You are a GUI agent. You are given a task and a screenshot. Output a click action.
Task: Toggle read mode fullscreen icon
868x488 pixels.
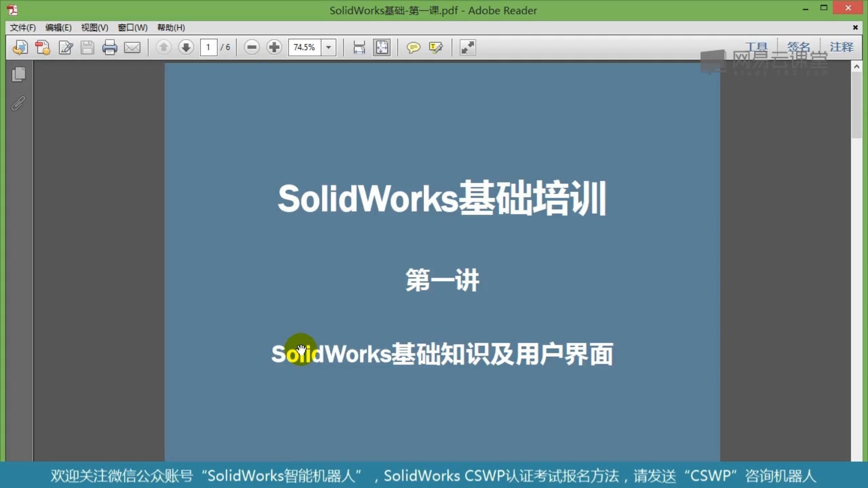pos(467,47)
